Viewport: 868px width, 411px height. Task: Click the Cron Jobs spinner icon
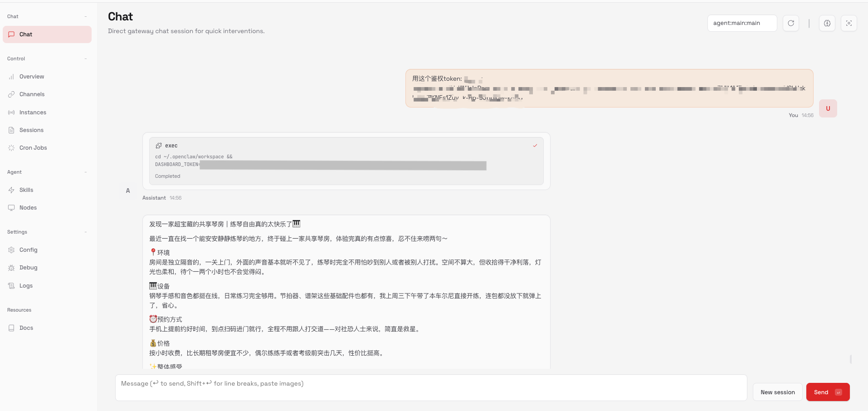point(11,148)
